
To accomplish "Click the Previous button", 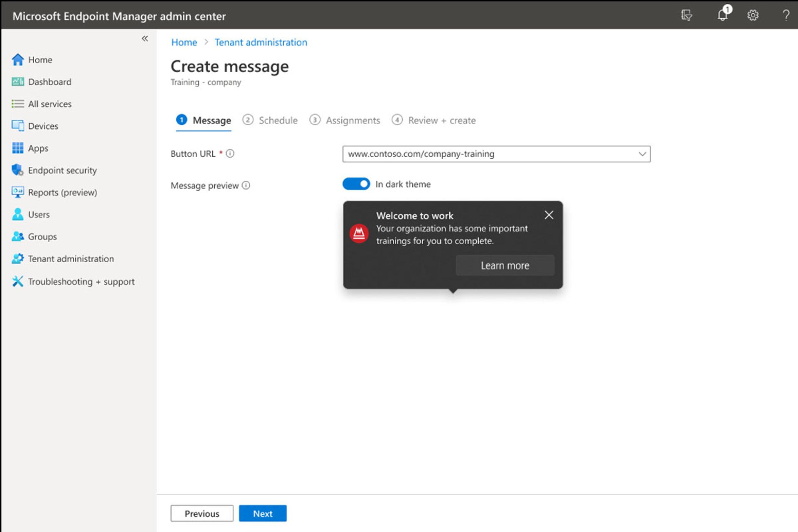I will click(202, 513).
